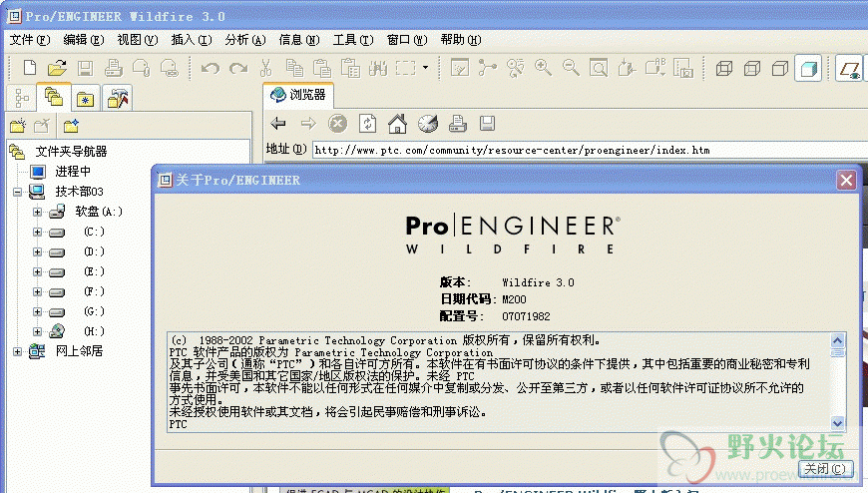Switch to Connections navigator tab
The image size is (868, 493).
pos(118,99)
